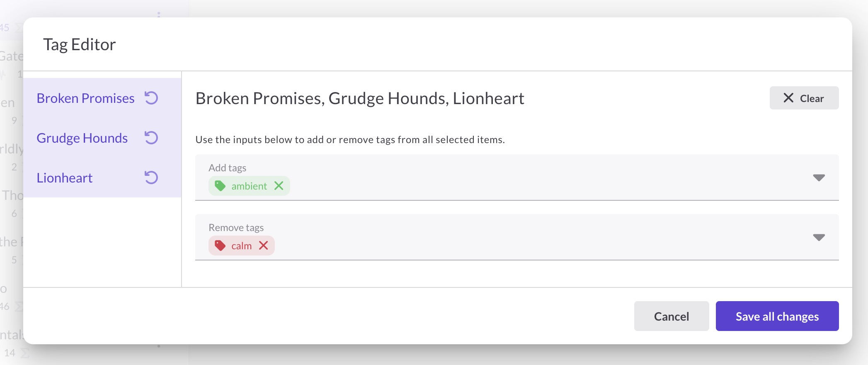
Task: Reset changes for Grudge Hounds
Action: coord(151,138)
